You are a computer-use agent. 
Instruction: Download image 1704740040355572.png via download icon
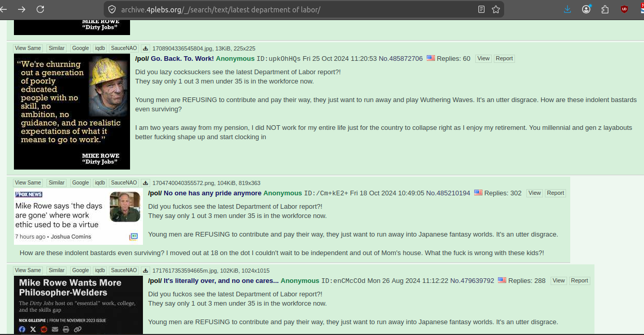[x=146, y=183]
